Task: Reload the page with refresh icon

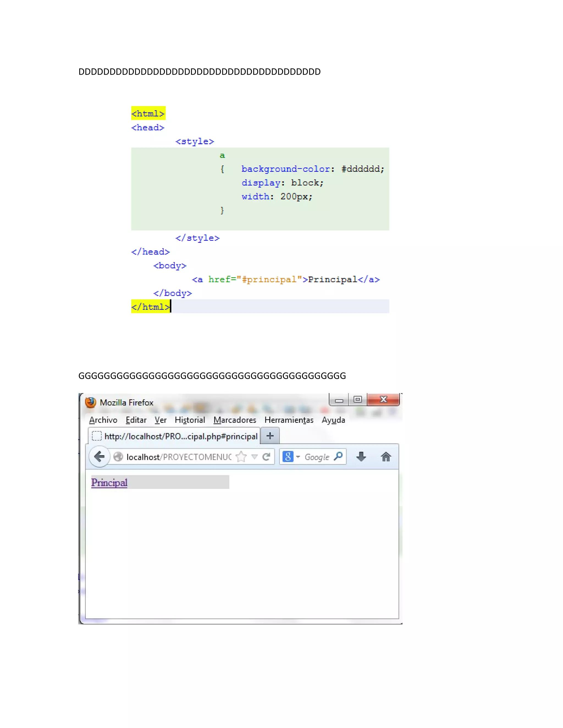Action: 266,457
